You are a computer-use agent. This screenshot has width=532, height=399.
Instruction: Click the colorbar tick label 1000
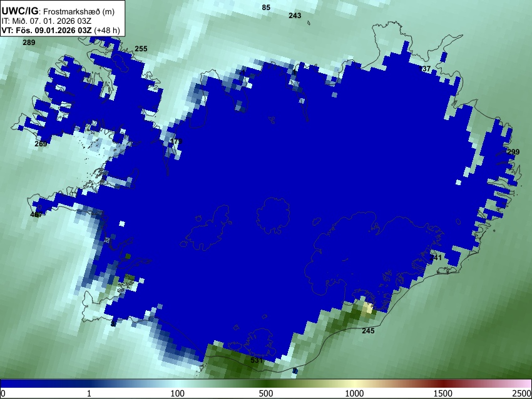tap(354, 393)
